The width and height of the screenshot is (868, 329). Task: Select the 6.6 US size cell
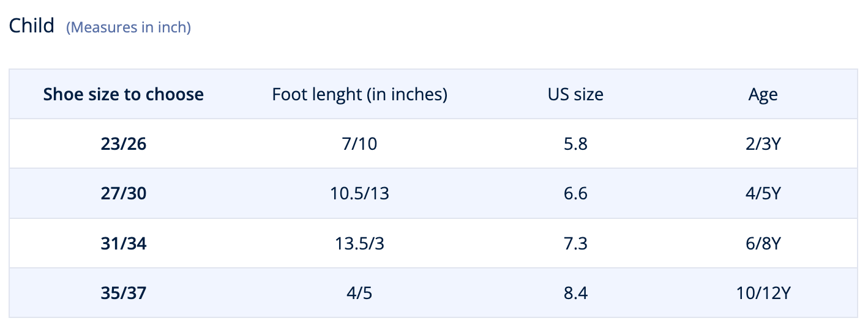575,193
